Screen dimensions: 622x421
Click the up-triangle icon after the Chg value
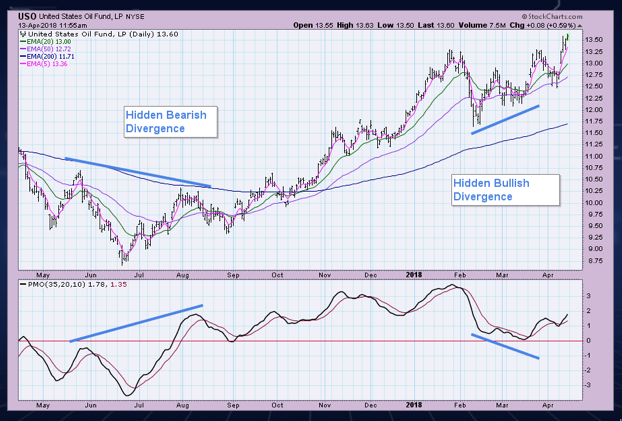click(580, 25)
